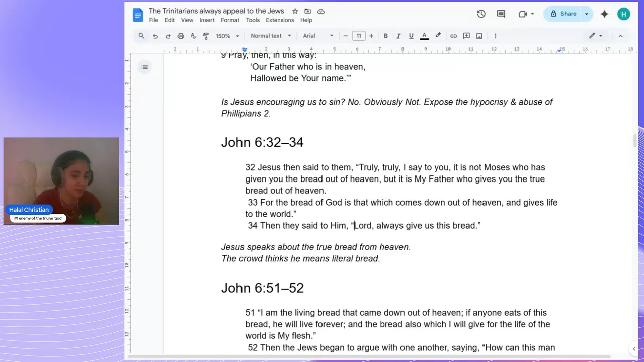Collapse the menus chevron
The height and width of the screenshot is (362, 644).
pyautogui.click(x=620, y=36)
